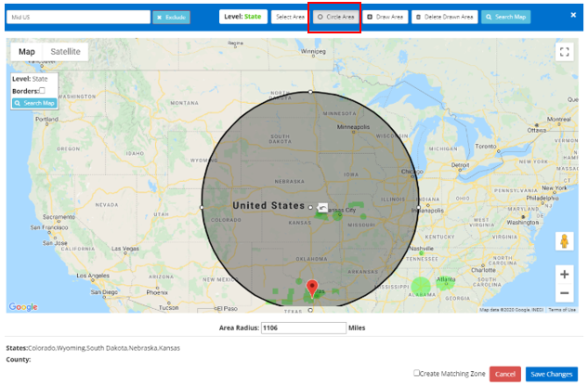Zoom out the map with minus button

(x=565, y=293)
